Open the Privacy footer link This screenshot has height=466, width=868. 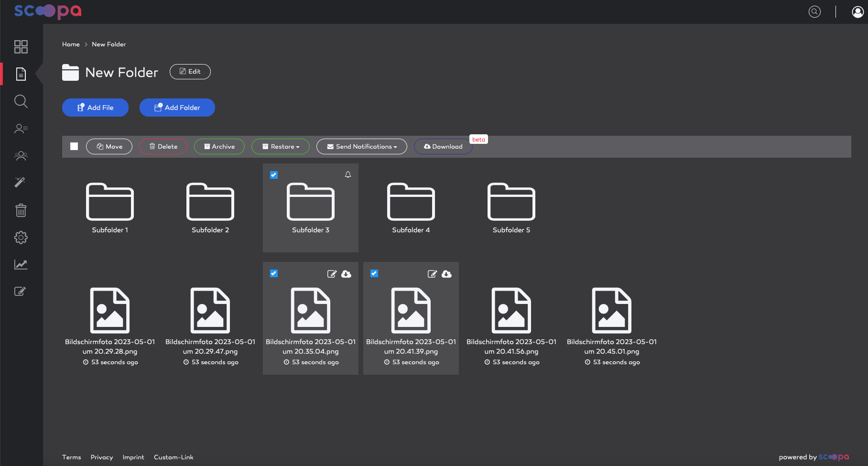pos(102,457)
